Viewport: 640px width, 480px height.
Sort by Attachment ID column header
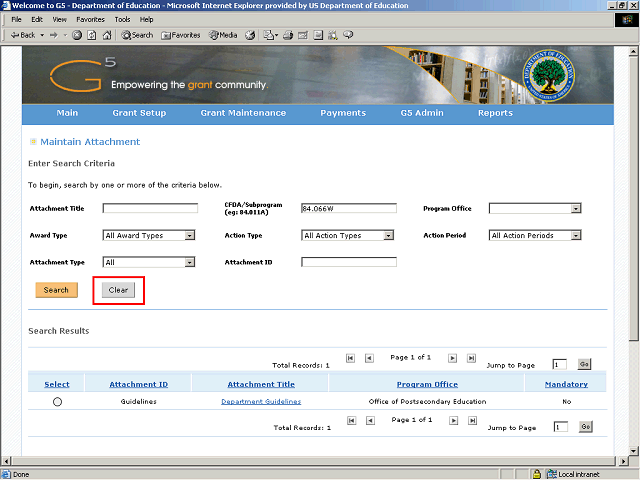139,384
